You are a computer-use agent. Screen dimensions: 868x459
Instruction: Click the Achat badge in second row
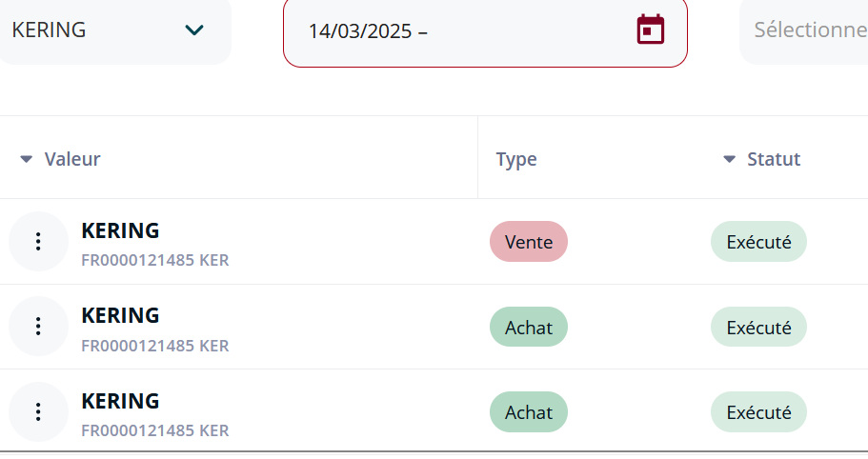tap(529, 328)
